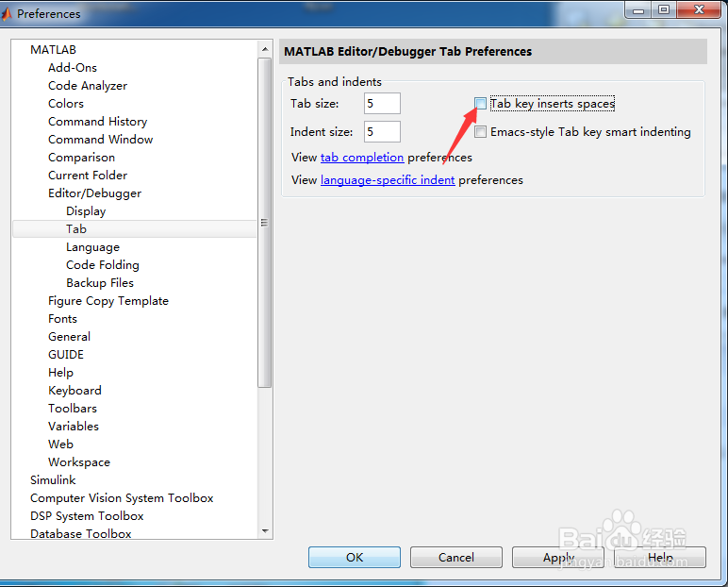This screenshot has height=587, width=728.
Task: Select General preferences
Action: 69,337
